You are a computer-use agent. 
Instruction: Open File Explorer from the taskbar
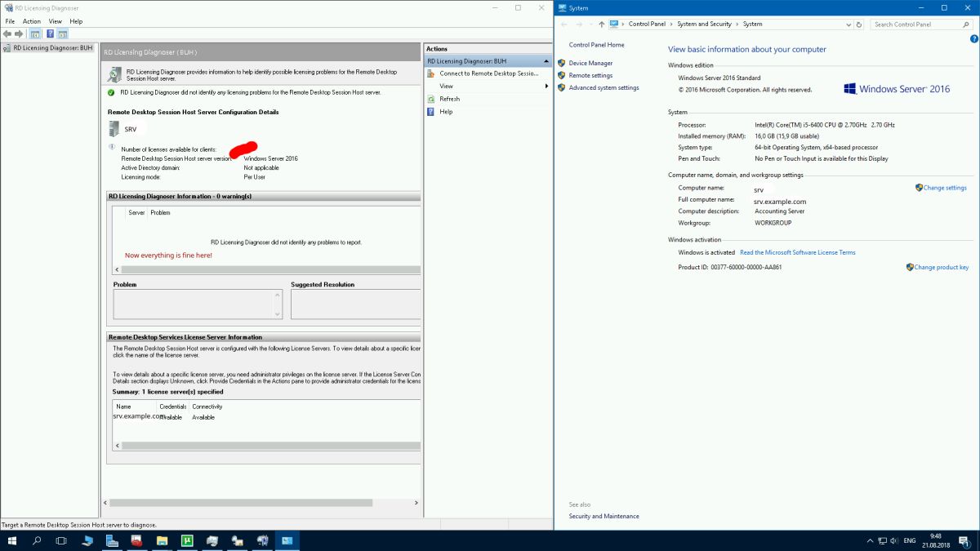[162, 540]
